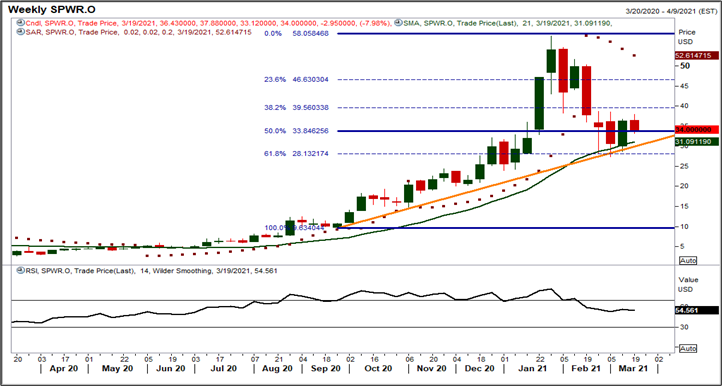Click the 30 level on RSI axis

(x=684, y=327)
